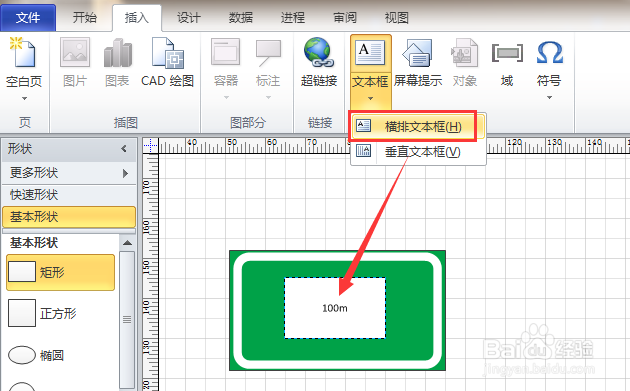Switch to the 进程 ribbon tab
Screen dimensions: 630x391
coord(292,17)
